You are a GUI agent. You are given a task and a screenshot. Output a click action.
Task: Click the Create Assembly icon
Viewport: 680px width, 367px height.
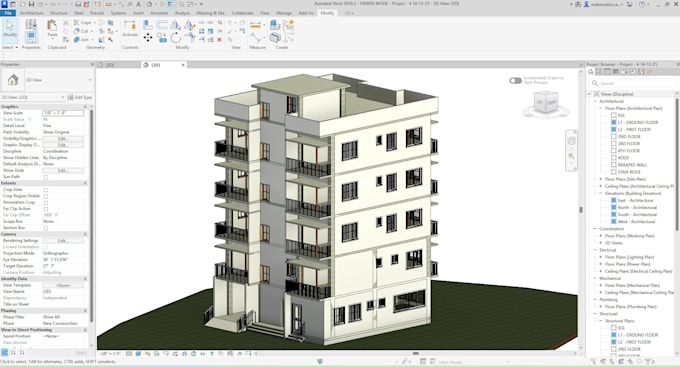point(275,25)
